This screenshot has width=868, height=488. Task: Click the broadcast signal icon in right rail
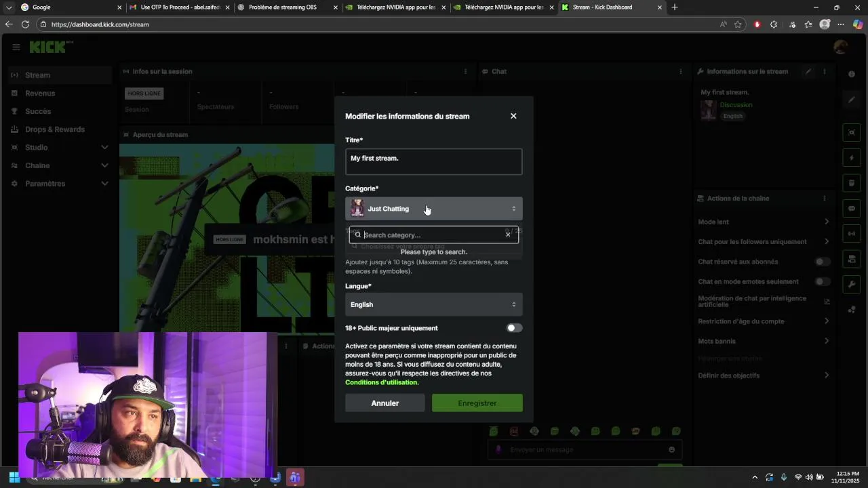[852, 234]
